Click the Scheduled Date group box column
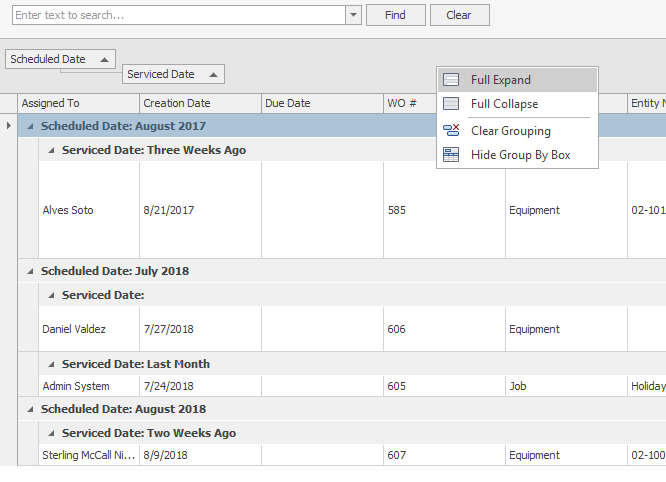 tap(60, 59)
